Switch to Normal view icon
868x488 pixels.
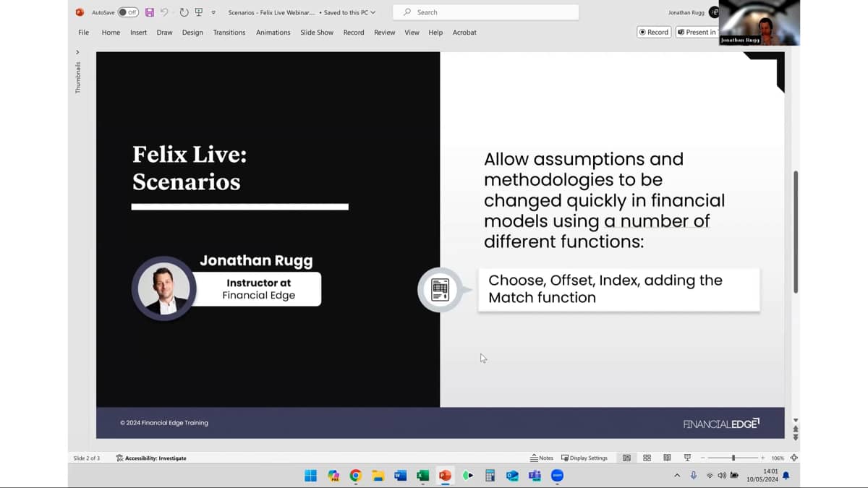point(626,458)
